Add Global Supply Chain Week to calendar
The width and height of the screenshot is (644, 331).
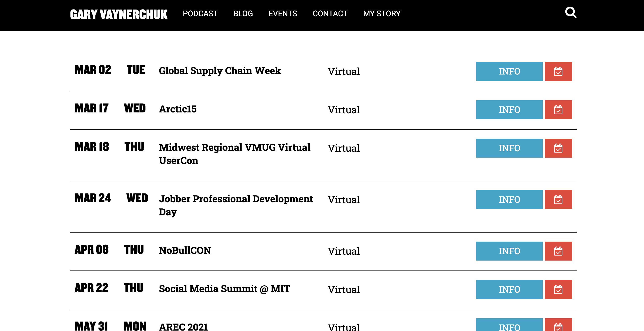(x=558, y=71)
